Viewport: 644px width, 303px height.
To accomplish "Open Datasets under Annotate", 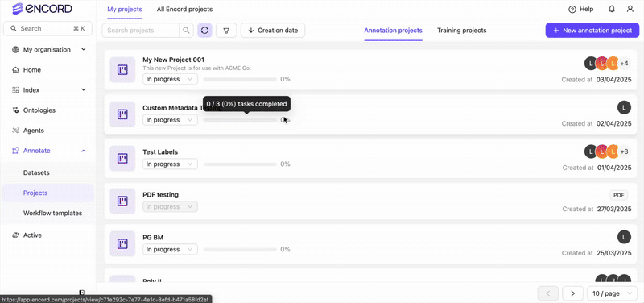I will (x=36, y=172).
